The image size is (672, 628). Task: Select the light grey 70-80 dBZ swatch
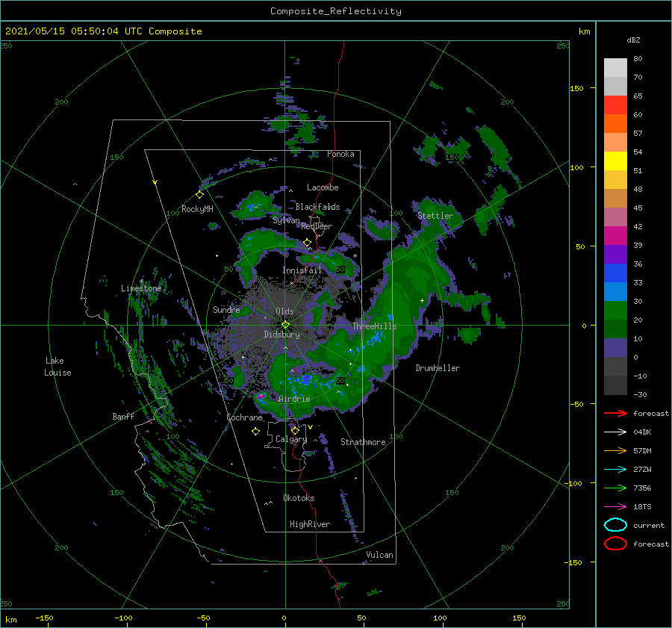(x=615, y=68)
